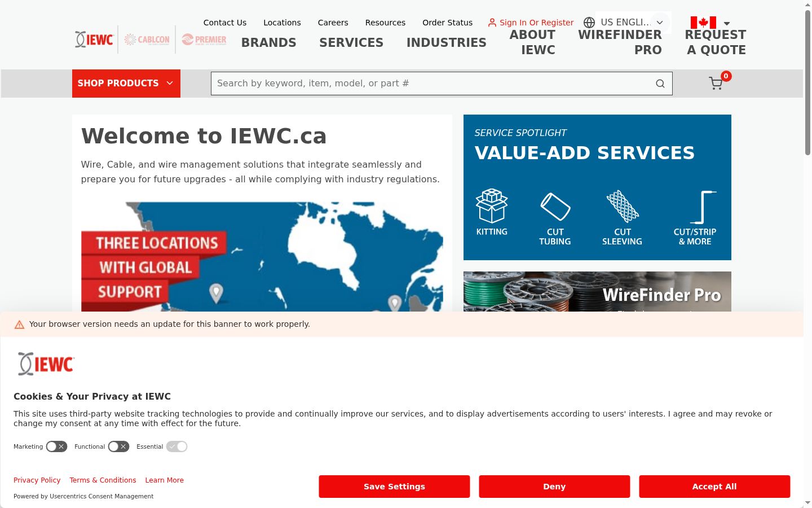Click the Save Settings button
This screenshot has height=508, width=812.
tap(394, 487)
